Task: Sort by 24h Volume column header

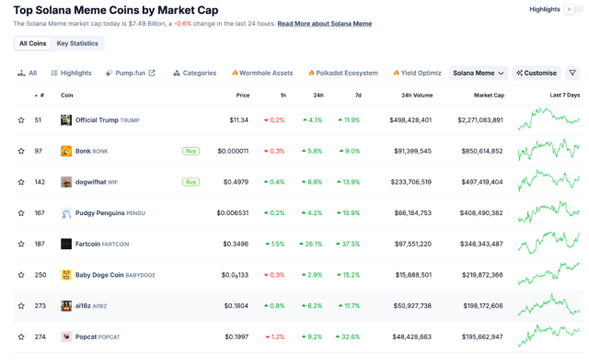Action: (x=417, y=96)
